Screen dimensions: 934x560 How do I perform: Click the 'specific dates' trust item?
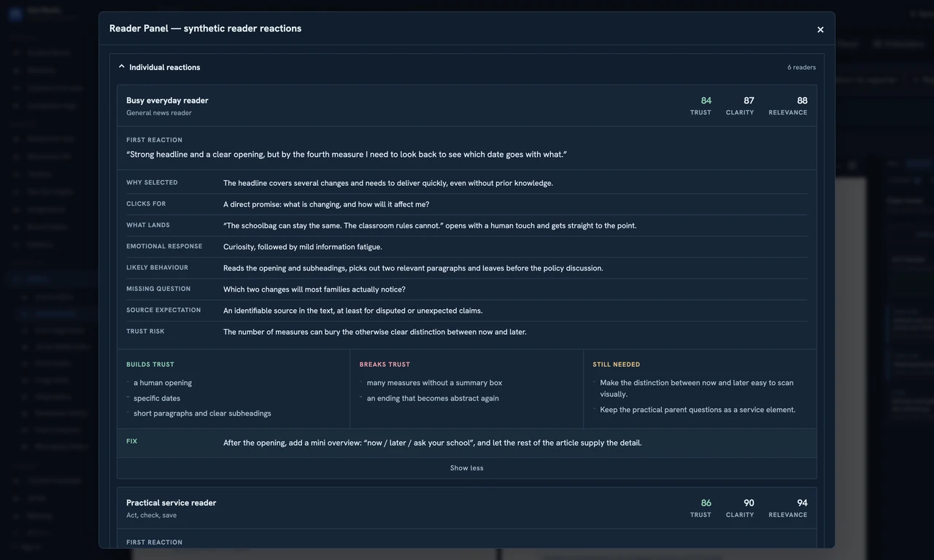(x=157, y=398)
